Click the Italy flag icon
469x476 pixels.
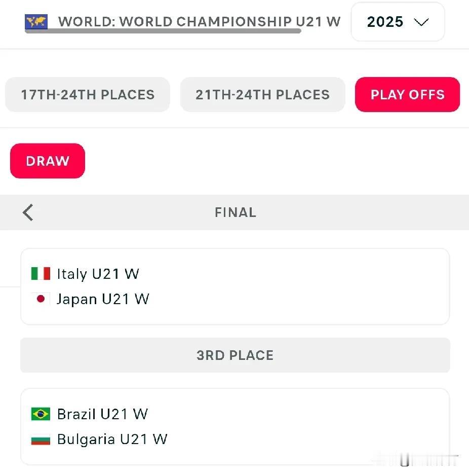click(x=41, y=273)
